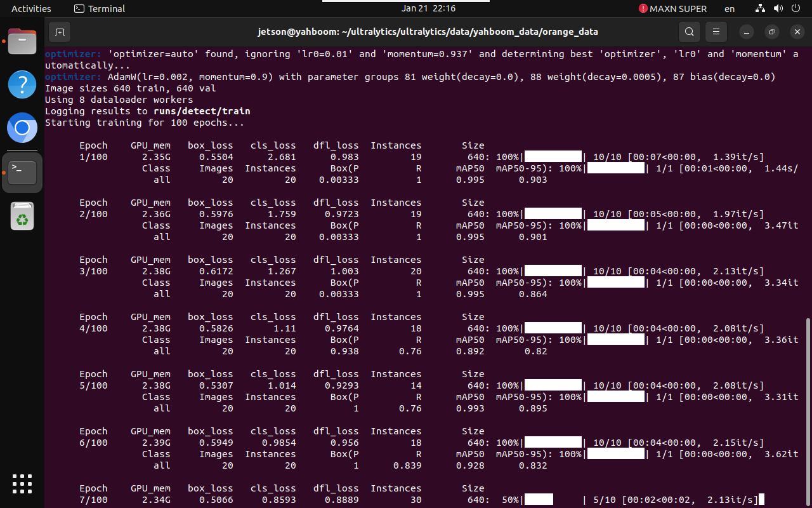Open Terminal app menu in top bar
This screenshot has height=508, width=812.
point(100,9)
